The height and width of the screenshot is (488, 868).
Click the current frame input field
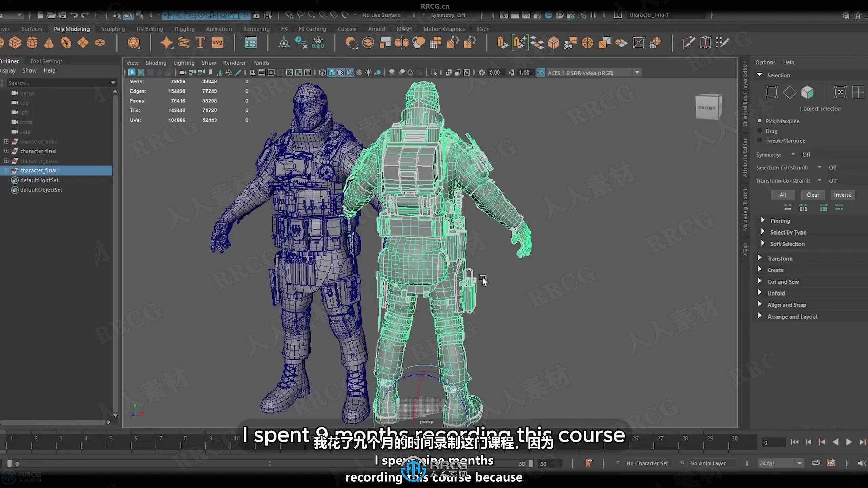[774, 442]
